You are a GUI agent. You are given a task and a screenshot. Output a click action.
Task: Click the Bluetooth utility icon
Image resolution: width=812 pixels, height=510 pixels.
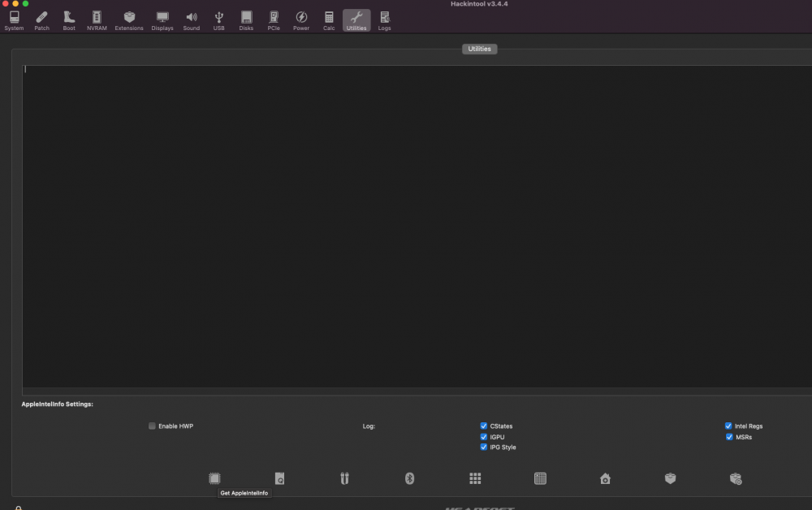(x=409, y=478)
